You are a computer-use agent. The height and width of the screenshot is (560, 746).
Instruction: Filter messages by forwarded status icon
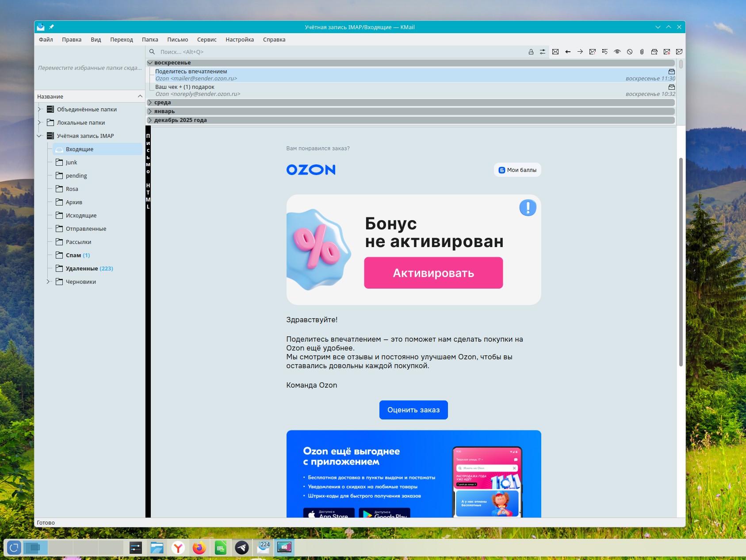580,52
